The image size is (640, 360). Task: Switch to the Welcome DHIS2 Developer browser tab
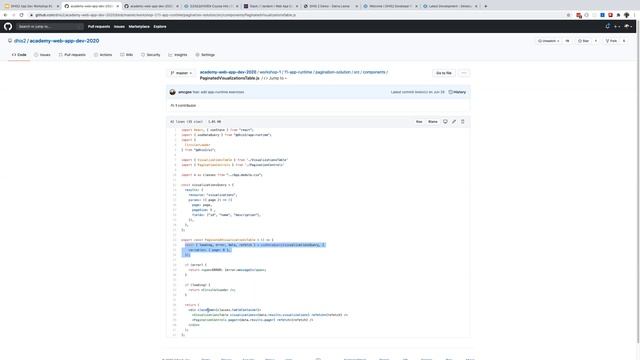(390, 6)
